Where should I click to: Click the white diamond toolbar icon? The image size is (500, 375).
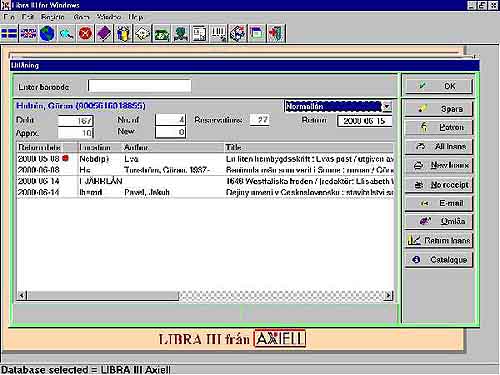(142, 34)
